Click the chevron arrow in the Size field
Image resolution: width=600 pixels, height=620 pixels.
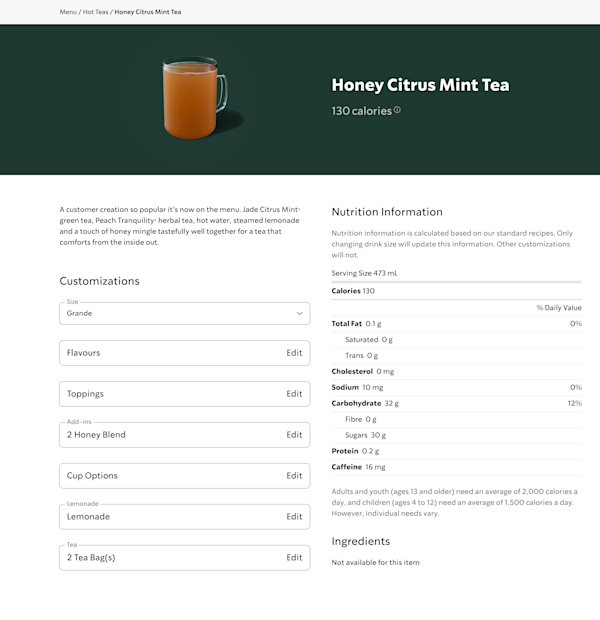pos(299,314)
